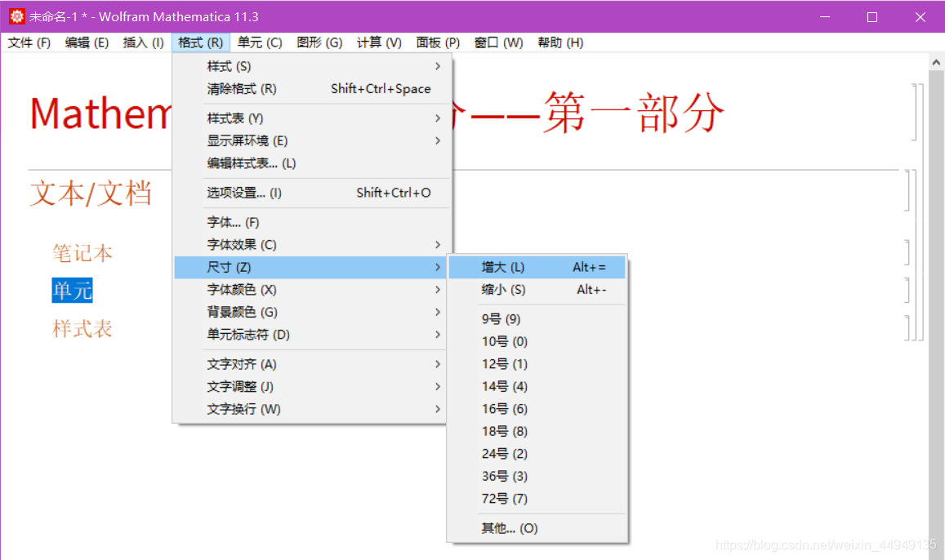
Task: Open the 文件 (F) menu
Action: point(29,42)
